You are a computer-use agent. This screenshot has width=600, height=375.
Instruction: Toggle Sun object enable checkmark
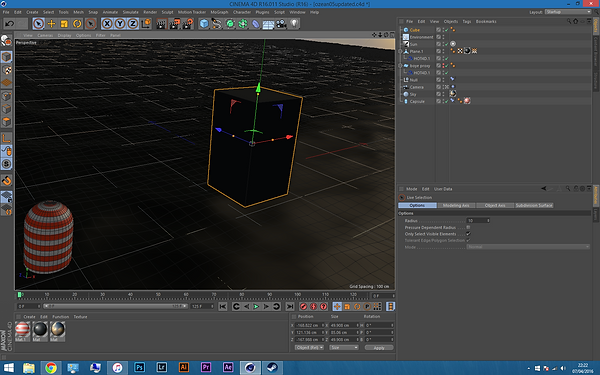click(447, 44)
